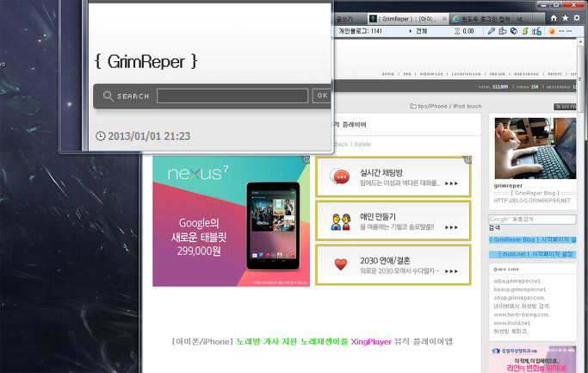Open the empty new tab button

539,19
